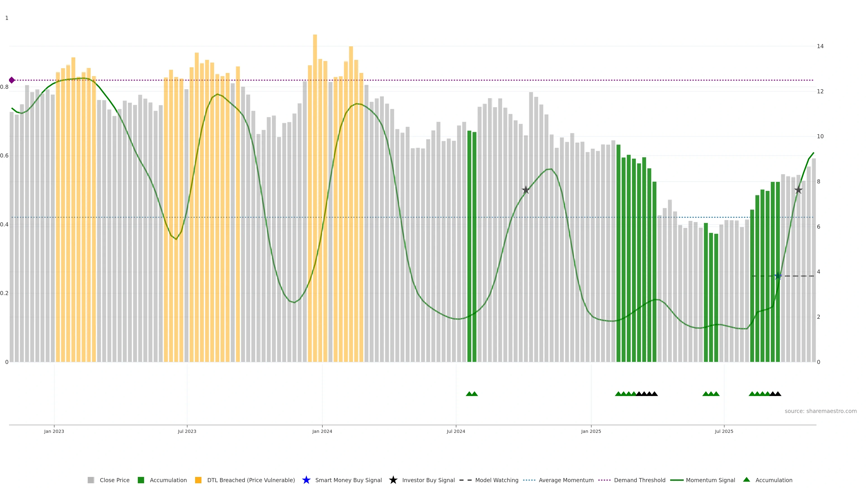Click the green triangles below Jul 2024 bars

click(472, 394)
